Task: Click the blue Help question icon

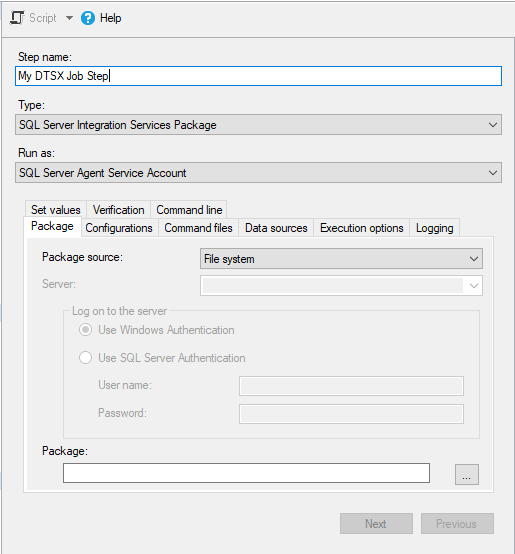Action: (x=88, y=18)
